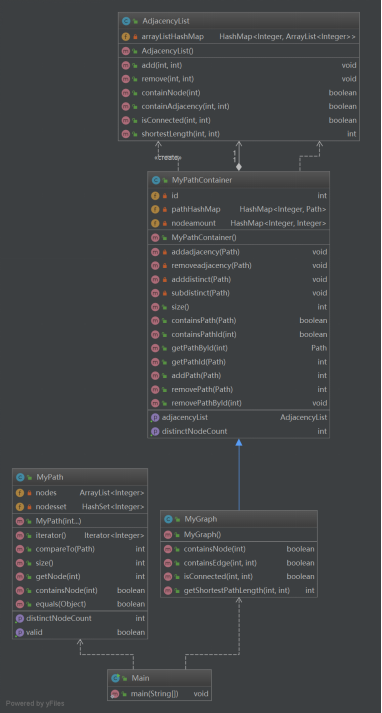Select the MyPath class header

pyautogui.click(x=80, y=477)
